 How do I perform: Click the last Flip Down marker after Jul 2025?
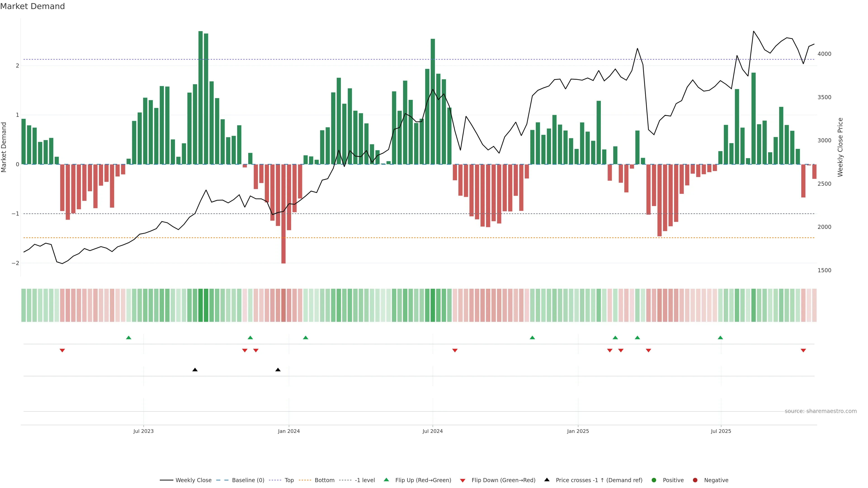[x=803, y=351]
